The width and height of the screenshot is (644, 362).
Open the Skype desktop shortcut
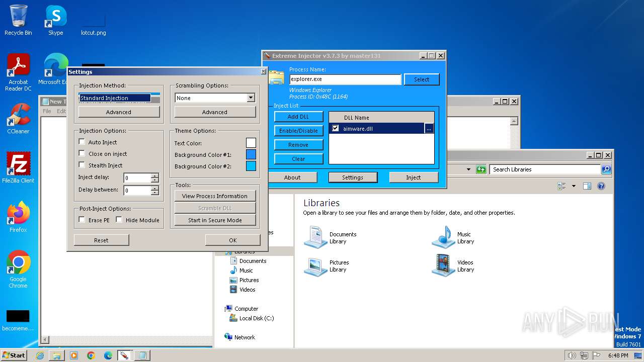pos(55,20)
